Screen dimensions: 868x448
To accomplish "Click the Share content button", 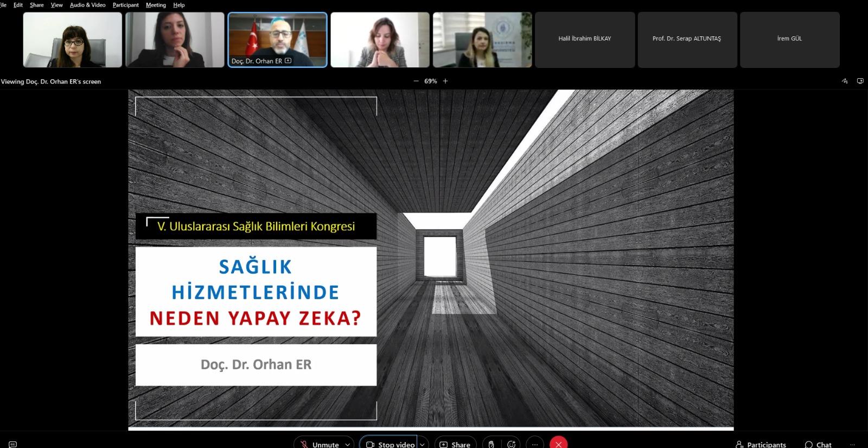I will point(455,444).
